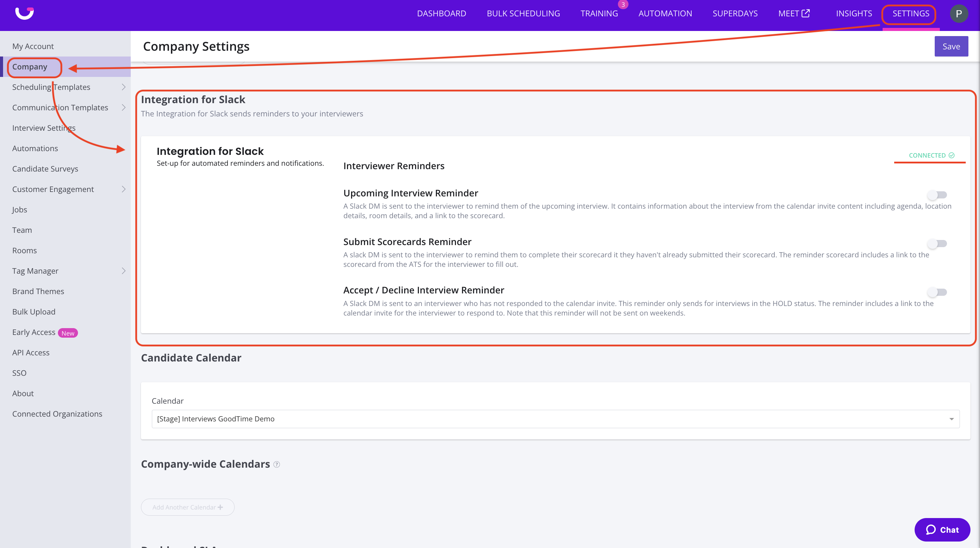Enable the Accept / Decline Interview Reminder
Image resolution: width=980 pixels, height=548 pixels.
(937, 292)
